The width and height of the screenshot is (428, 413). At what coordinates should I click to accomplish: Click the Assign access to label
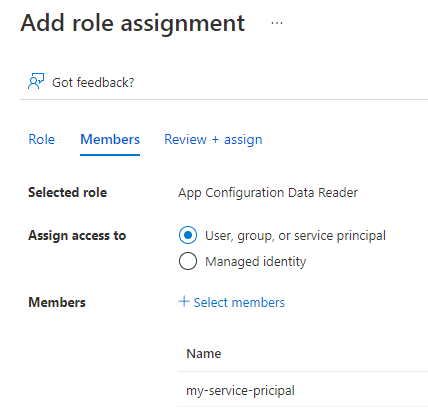click(77, 236)
